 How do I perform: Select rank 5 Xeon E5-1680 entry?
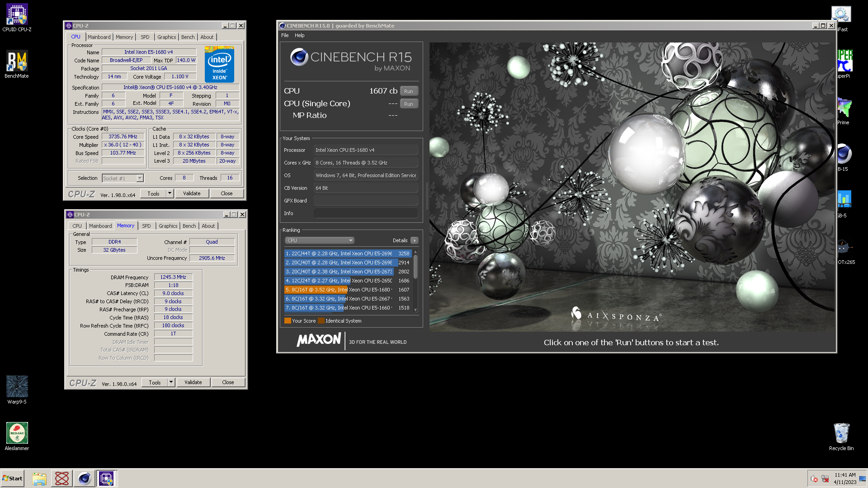(x=348, y=290)
